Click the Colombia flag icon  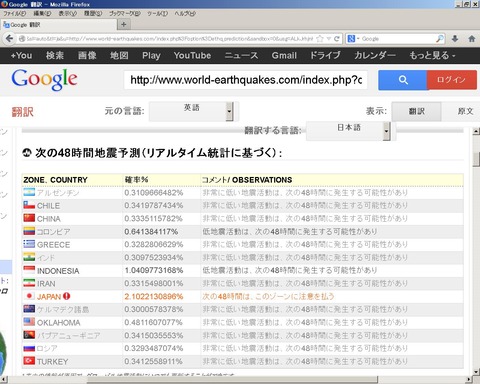coord(29,231)
